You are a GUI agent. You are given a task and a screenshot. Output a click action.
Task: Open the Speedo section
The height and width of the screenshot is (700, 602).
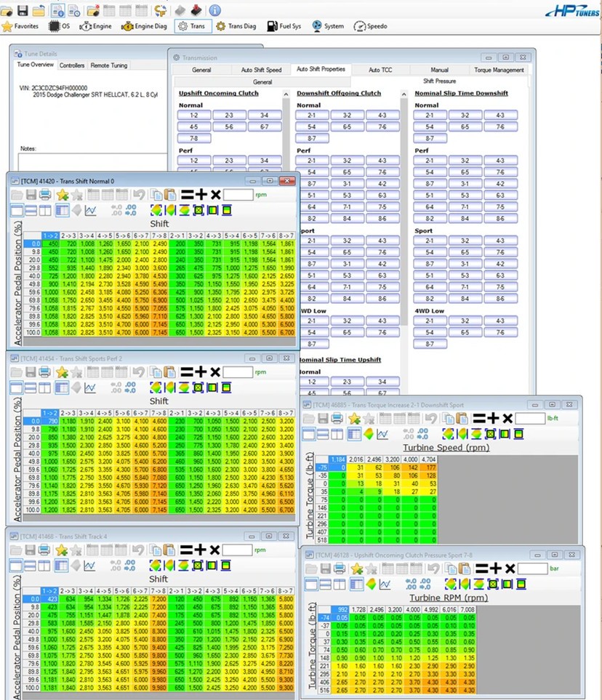371,26
